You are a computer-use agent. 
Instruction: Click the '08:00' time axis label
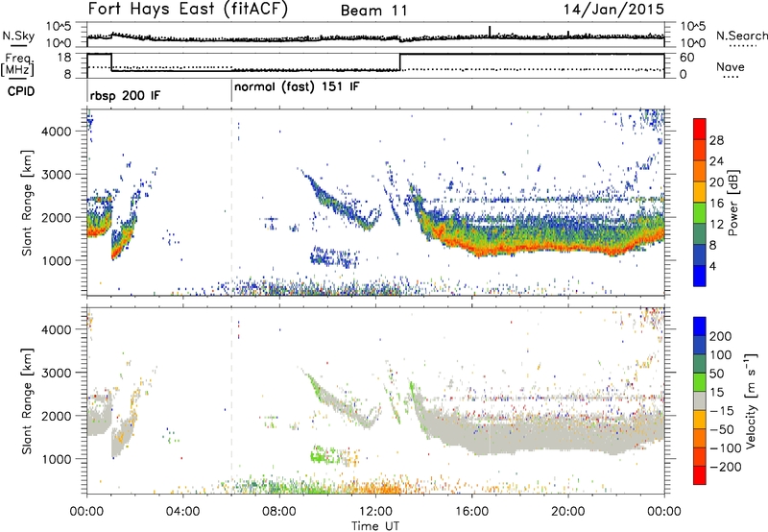click(x=279, y=512)
